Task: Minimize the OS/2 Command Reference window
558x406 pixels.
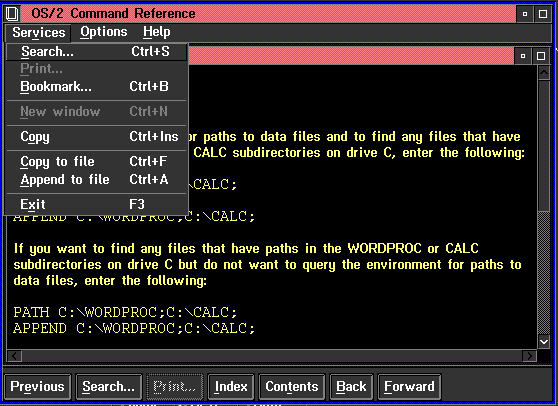Action: [x=525, y=14]
